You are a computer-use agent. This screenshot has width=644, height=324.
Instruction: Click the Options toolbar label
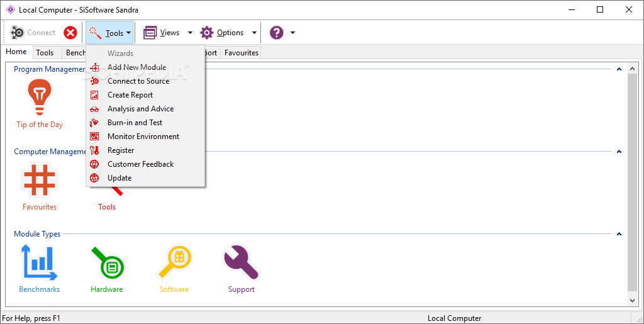click(230, 33)
